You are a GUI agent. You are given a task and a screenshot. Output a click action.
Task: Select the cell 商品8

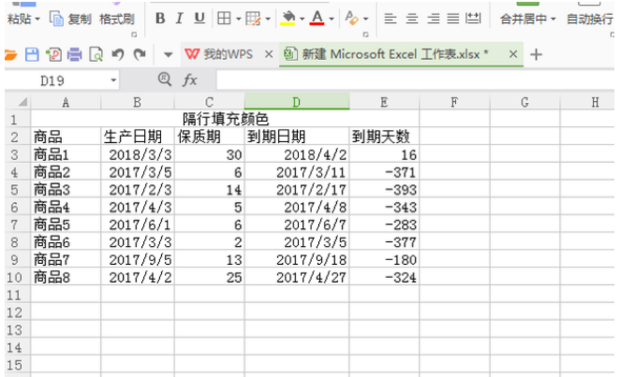66,277
